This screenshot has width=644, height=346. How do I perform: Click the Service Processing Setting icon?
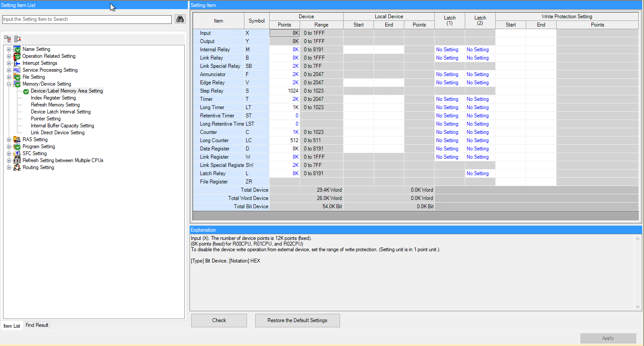coord(17,70)
